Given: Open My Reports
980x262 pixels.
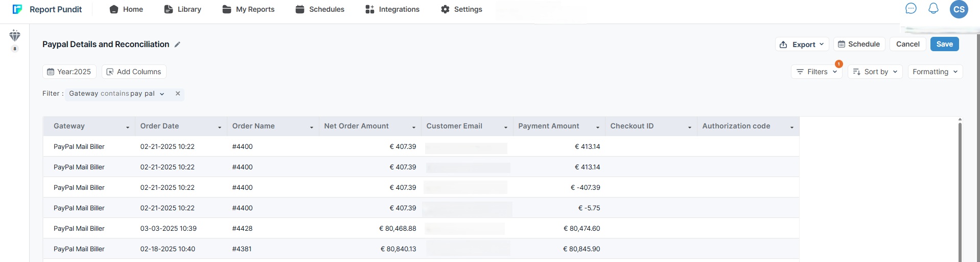Looking at the screenshot, I should (x=248, y=9).
